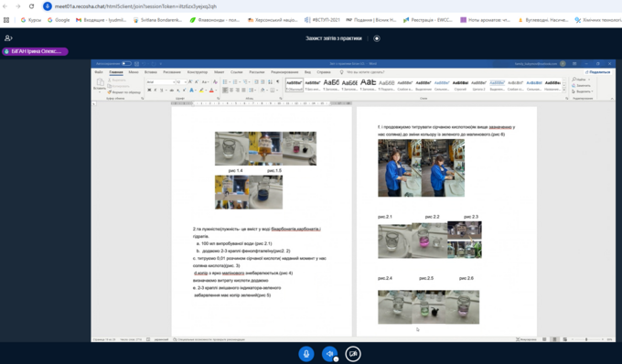Click the Bold formatting icon
Image resolution: width=622 pixels, height=364 pixels.
[x=149, y=91]
